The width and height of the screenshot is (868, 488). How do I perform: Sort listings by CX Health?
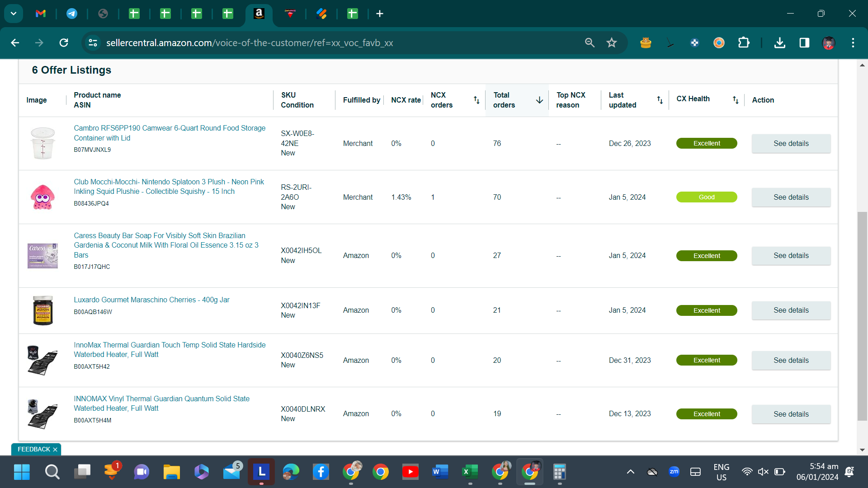point(736,100)
